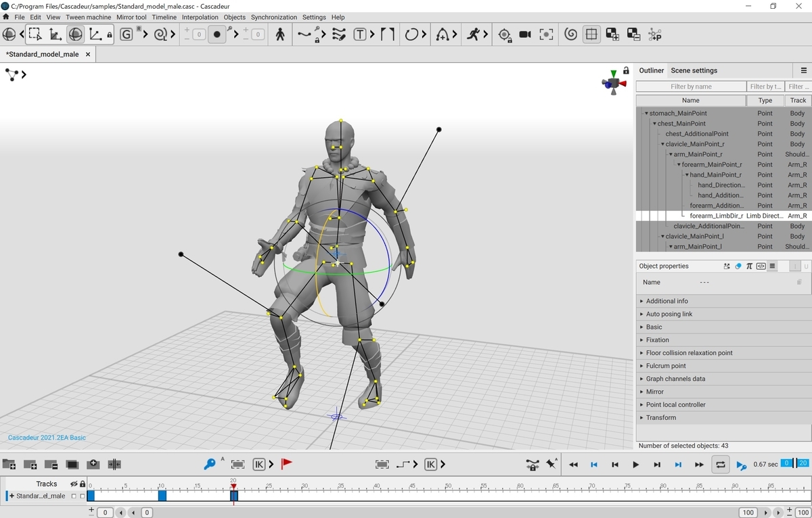Expand the Fixation section
Viewport: 812px width, 518px height.
657,340
